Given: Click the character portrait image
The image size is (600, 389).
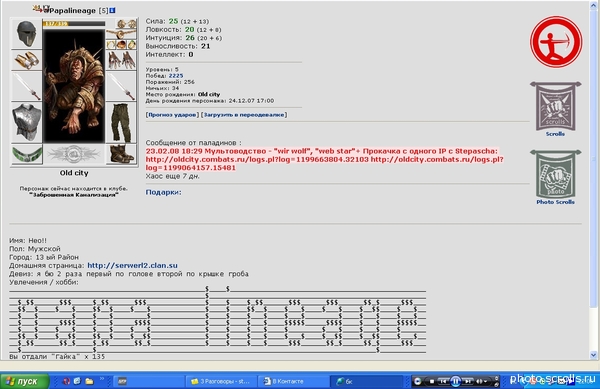Looking at the screenshot, I should (74, 86).
